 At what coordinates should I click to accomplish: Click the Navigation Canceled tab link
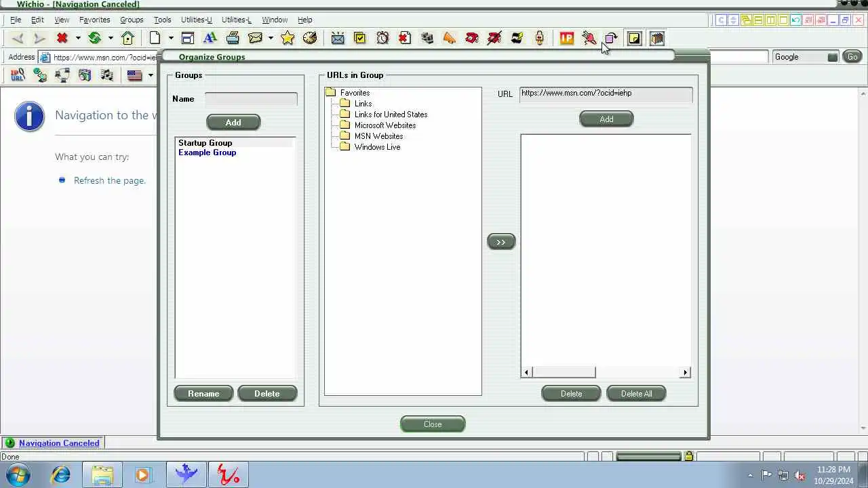pos(59,443)
